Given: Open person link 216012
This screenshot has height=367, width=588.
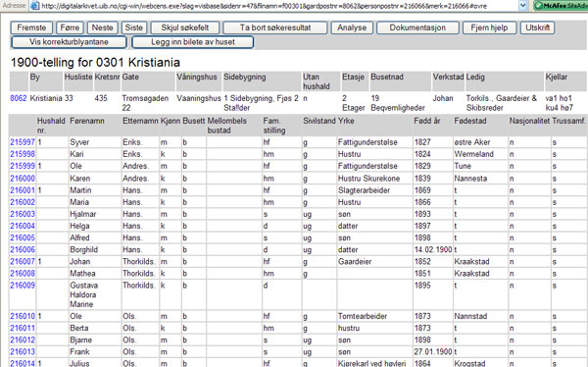Looking at the screenshot, I should coord(23,340).
